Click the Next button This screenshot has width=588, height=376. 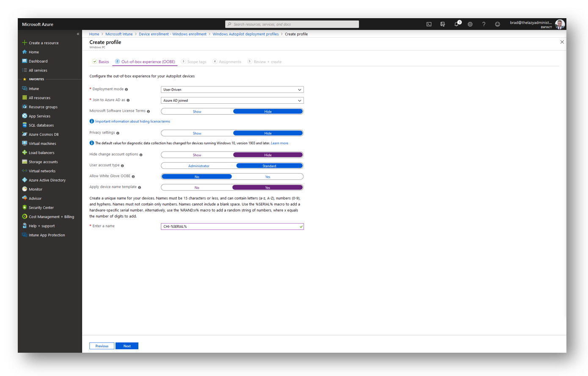(x=127, y=346)
